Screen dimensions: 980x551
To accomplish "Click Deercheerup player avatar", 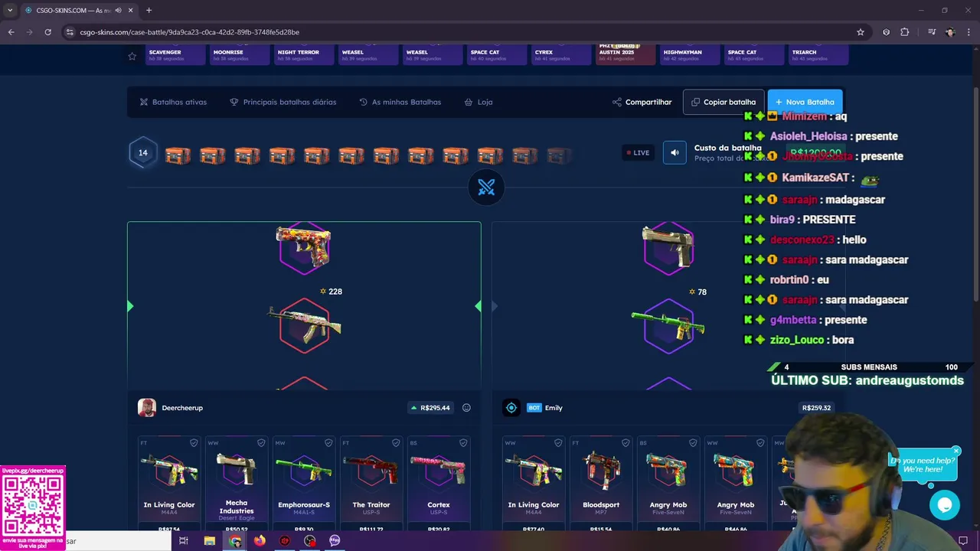I will [147, 408].
